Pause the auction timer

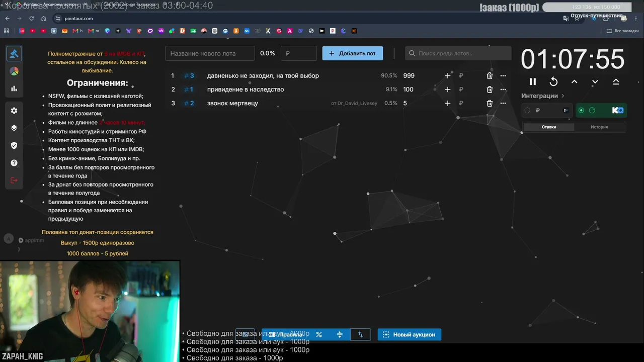(533, 81)
